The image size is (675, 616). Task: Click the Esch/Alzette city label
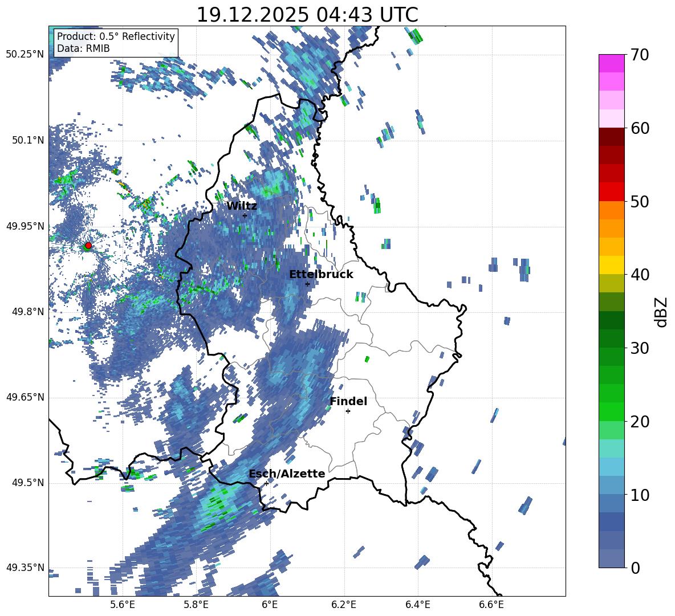coord(287,474)
